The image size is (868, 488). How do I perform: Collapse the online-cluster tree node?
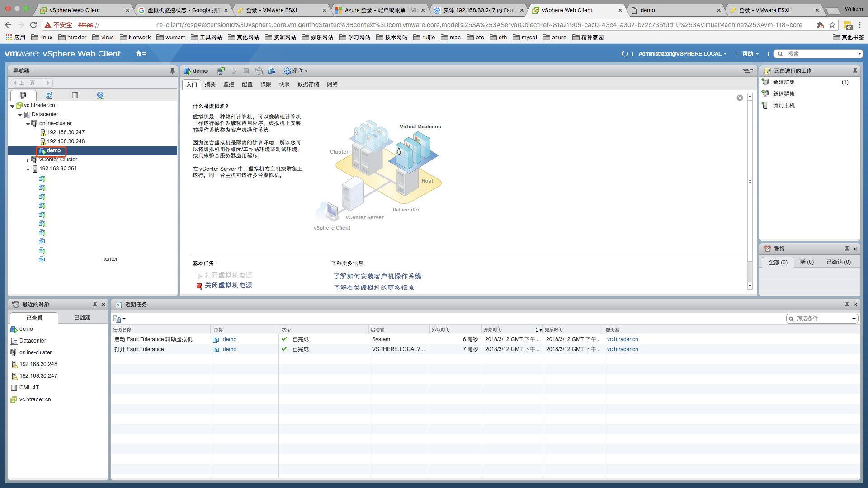coord(28,124)
